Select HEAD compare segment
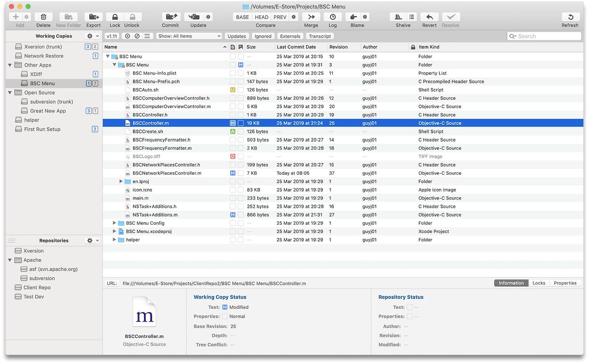This screenshot has height=364, width=589. click(x=261, y=17)
